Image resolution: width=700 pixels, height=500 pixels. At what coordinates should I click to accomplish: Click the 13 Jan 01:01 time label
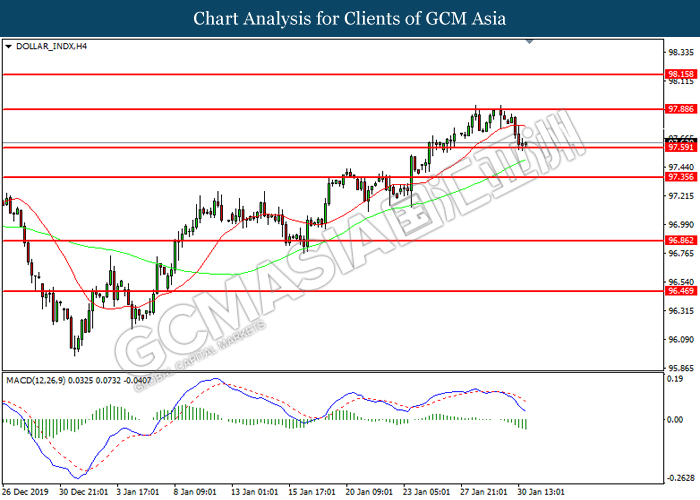(x=255, y=492)
